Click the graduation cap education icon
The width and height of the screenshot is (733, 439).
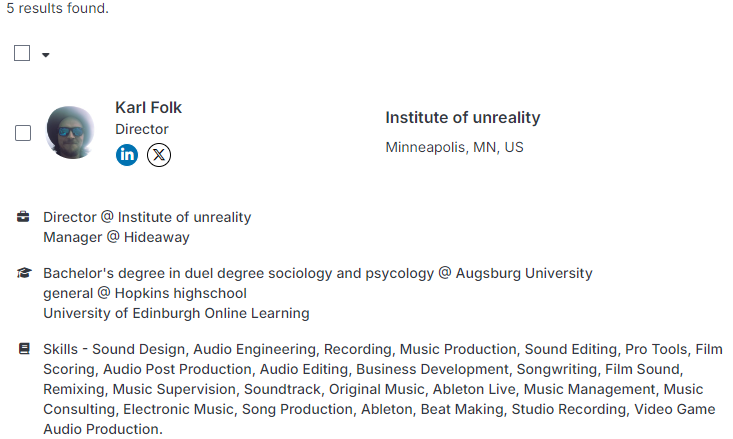point(24,273)
